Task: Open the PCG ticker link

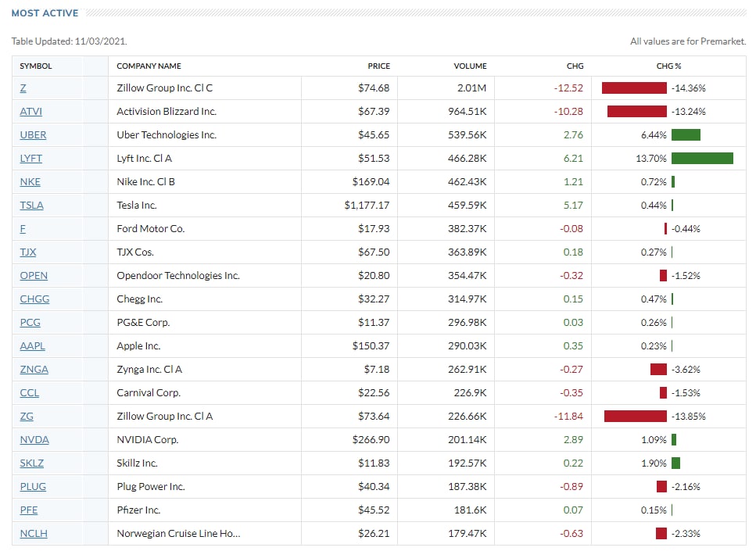Action: pos(30,323)
